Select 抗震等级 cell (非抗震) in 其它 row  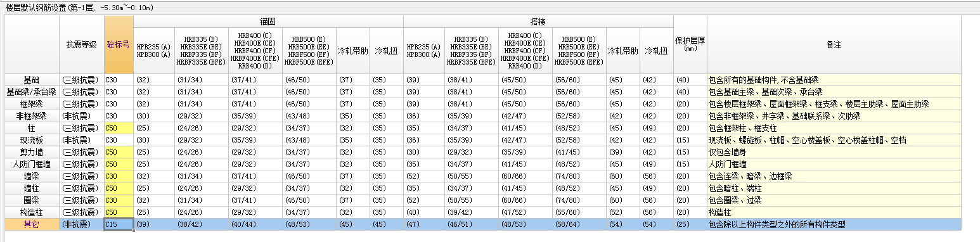tap(82, 224)
